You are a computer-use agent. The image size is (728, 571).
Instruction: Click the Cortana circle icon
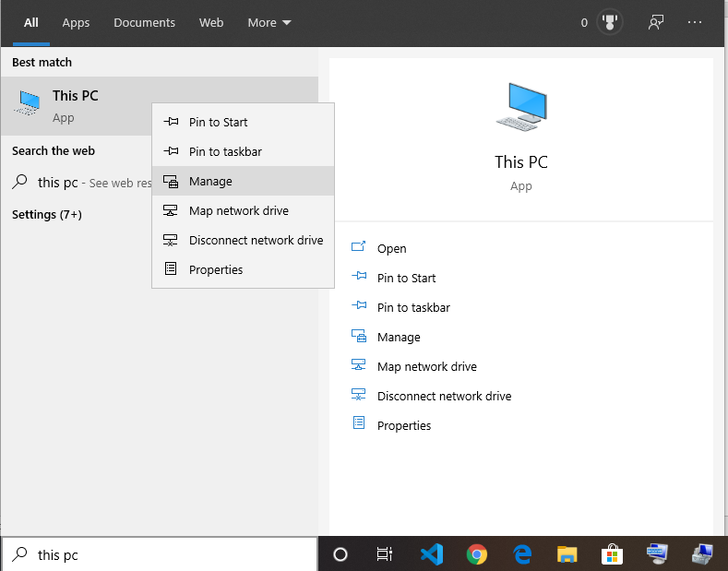click(x=340, y=553)
